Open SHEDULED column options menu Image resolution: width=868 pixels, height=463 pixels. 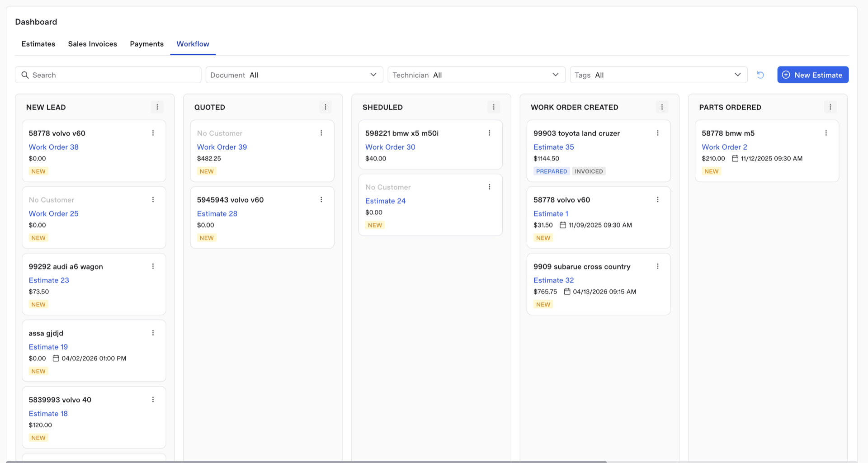pyautogui.click(x=494, y=107)
